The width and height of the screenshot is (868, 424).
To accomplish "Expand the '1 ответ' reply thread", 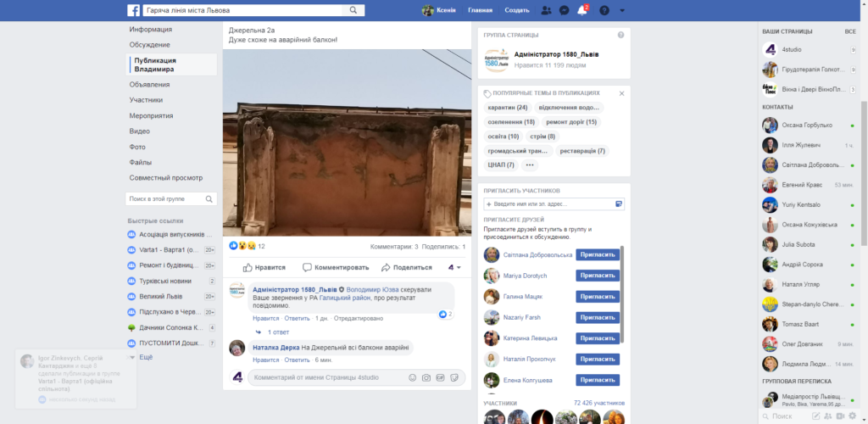I will pyautogui.click(x=276, y=332).
